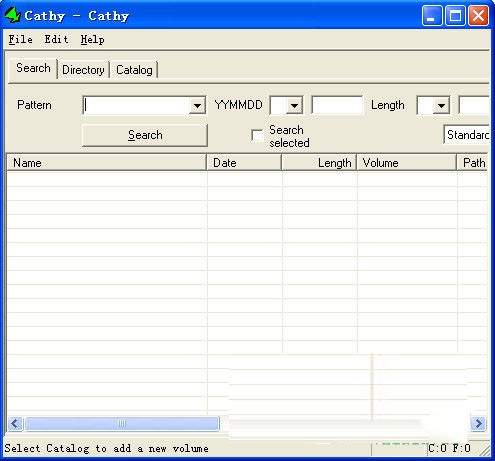Click the Search button
495x461 pixels.
(145, 135)
